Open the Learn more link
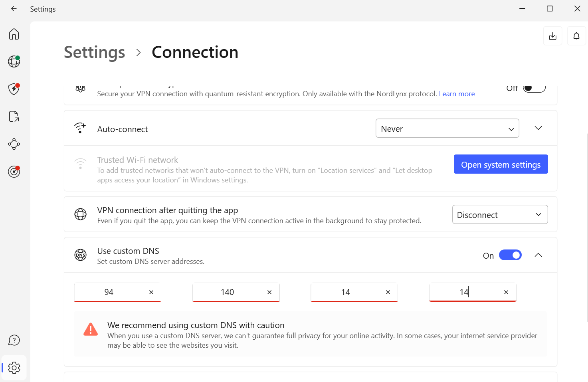Viewport: 588px width, 382px height. click(457, 94)
